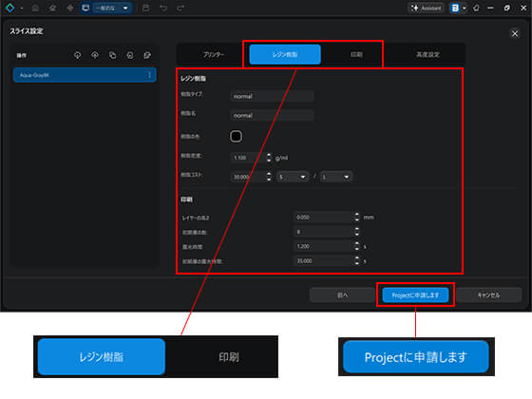532x399 pixels.
Task: Click the save disk icon in toolbar
Action: coord(146,8)
